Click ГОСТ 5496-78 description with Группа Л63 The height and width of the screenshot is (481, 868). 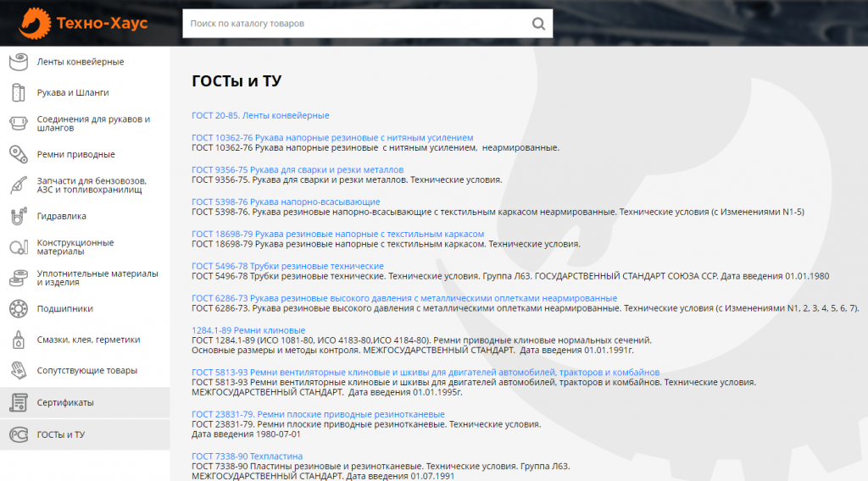[x=510, y=276]
